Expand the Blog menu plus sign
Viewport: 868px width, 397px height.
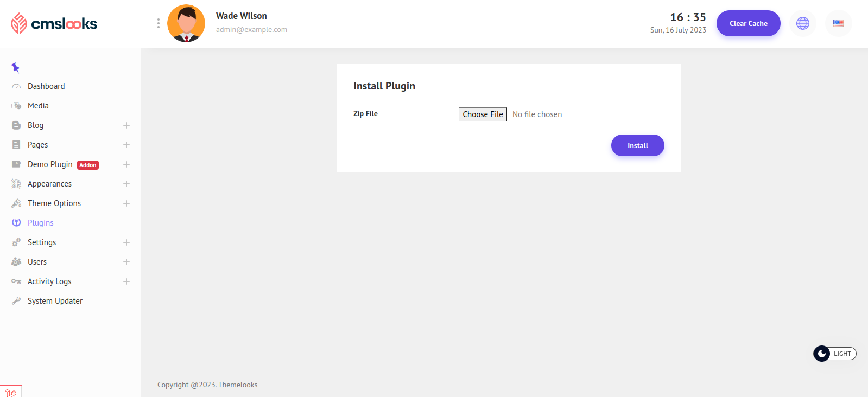click(x=126, y=125)
